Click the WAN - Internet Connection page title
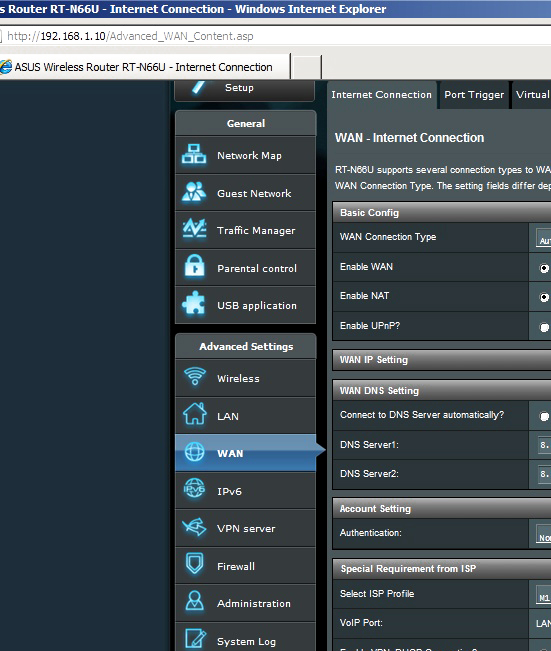Screen dimensions: 551x651 [x=409, y=137]
